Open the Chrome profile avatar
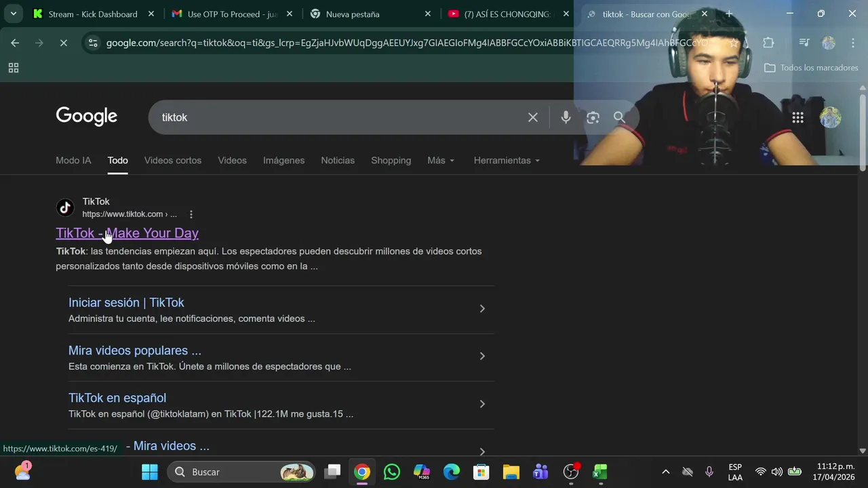This screenshot has width=868, height=488. (829, 43)
